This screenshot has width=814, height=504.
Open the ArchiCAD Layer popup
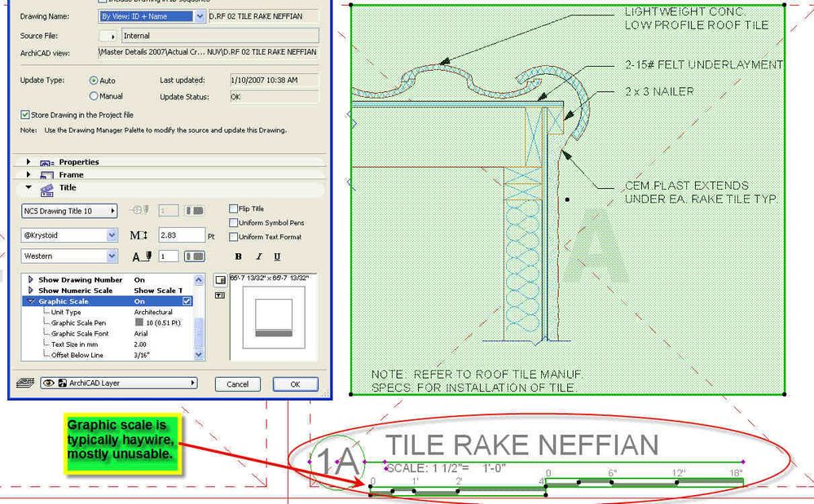point(119,383)
